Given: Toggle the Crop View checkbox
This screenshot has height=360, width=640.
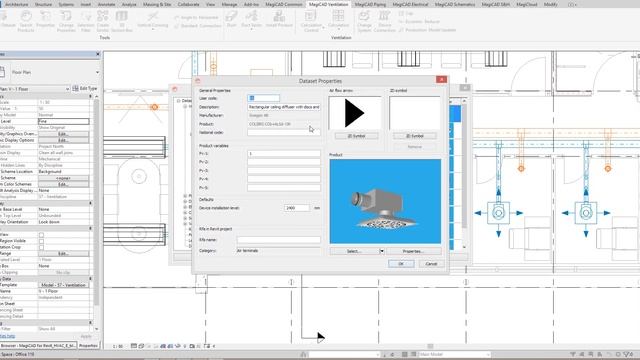Looking at the screenshot, I should [41, 235].
